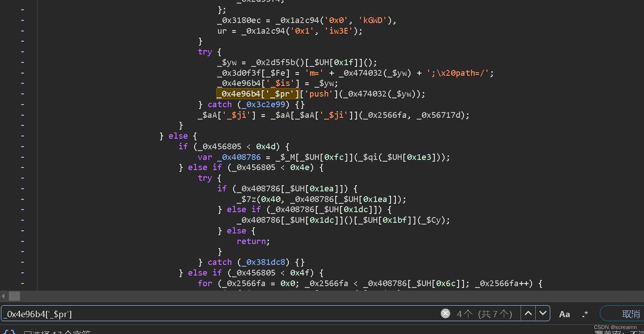Click the 'm=' string literal
644x334 pixels.
click(x=314, y=73)
